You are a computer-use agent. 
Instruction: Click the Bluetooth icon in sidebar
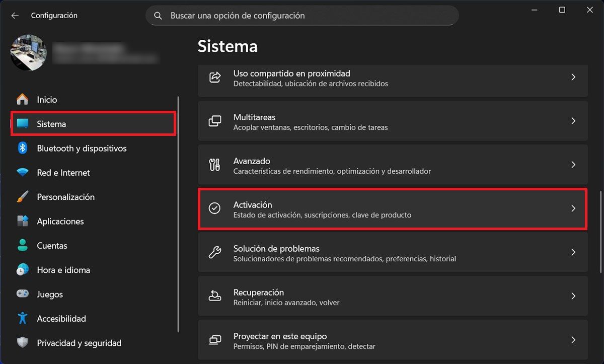point(23,148)
